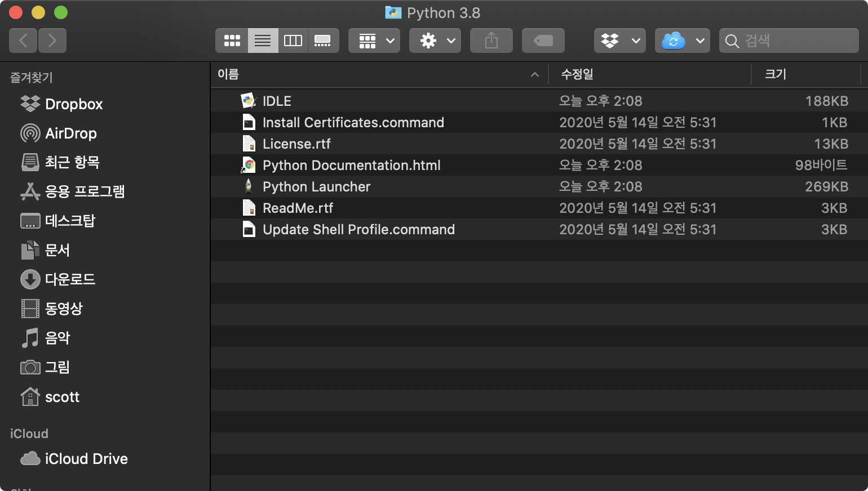Select Update Shell Profile.command file icon
Image resolution: width=868 pixels, height=491 pixels.
pyautogui.click(x=249, y=229)
